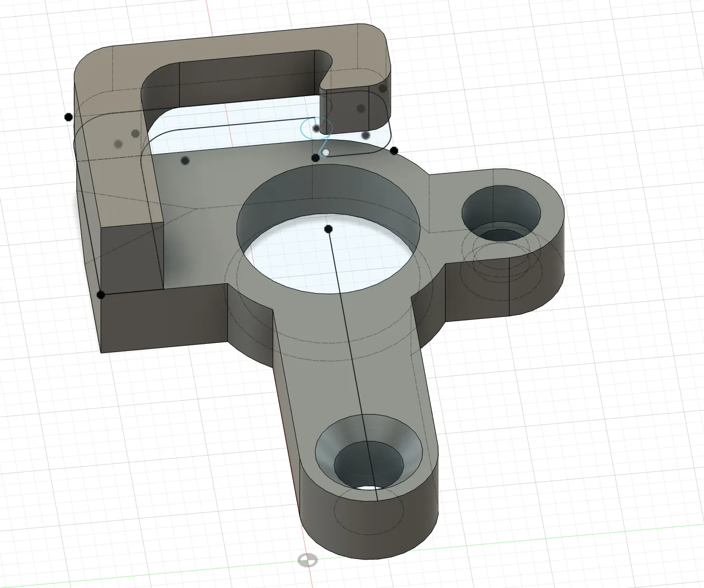
Task: Select the long inner wall of clamp slot
Action: click(249, 81)
